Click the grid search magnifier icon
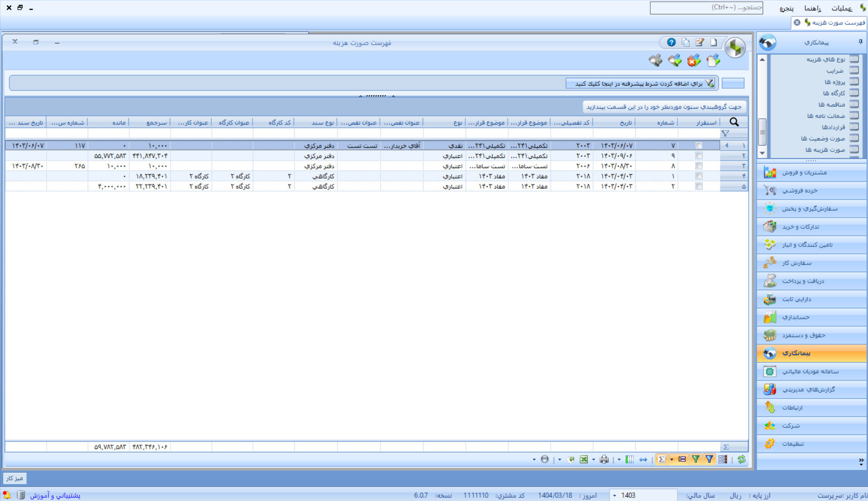The width and height of the screenshot is (868, 501). pyautogui.click(x=734, y=122)
